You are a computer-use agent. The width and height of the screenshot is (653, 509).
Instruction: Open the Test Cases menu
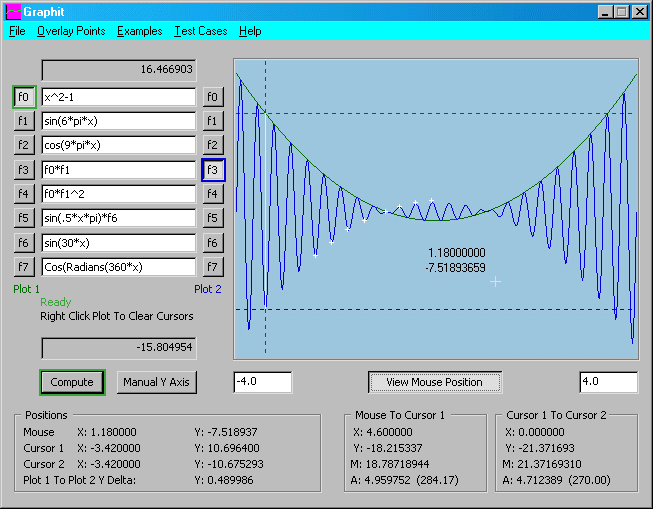pyautogui.click(x=201, y=31)
